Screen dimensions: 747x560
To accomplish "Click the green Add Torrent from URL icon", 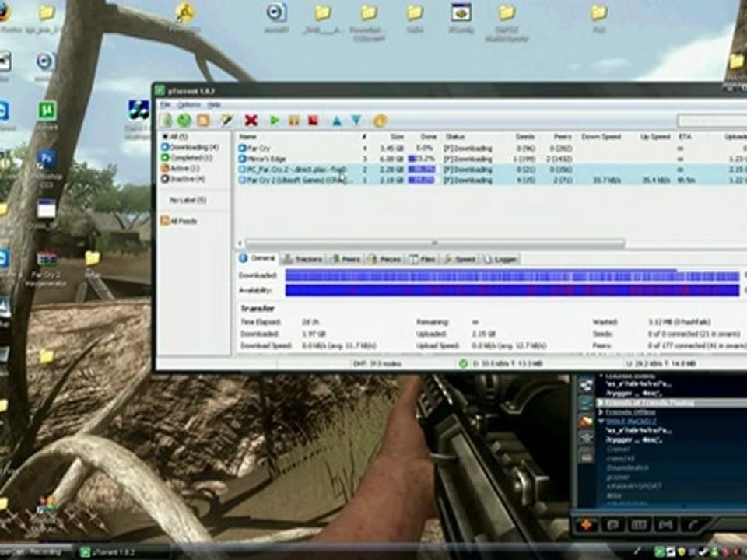I will point(184,121).
